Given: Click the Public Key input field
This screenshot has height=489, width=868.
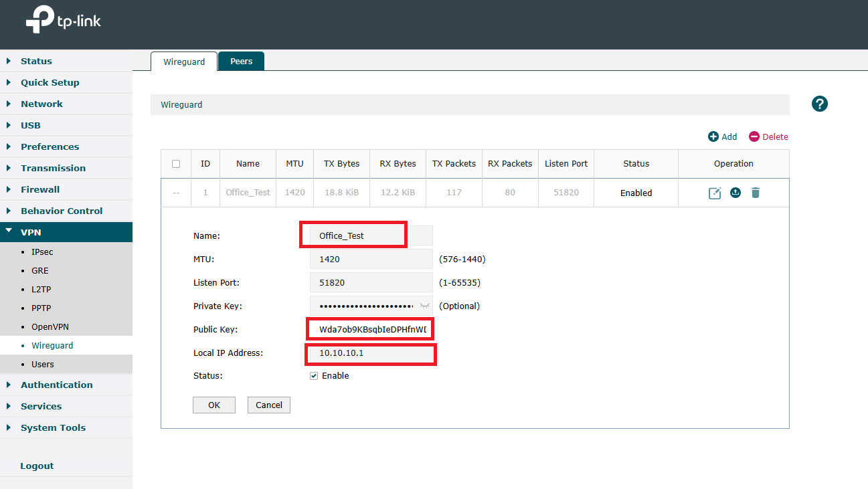Looking at the screenshot, I should click(x=371, y=329).
